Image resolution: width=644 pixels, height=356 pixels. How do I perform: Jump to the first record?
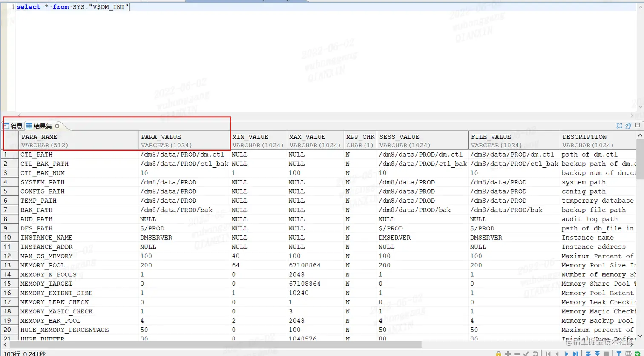(548, 354)
